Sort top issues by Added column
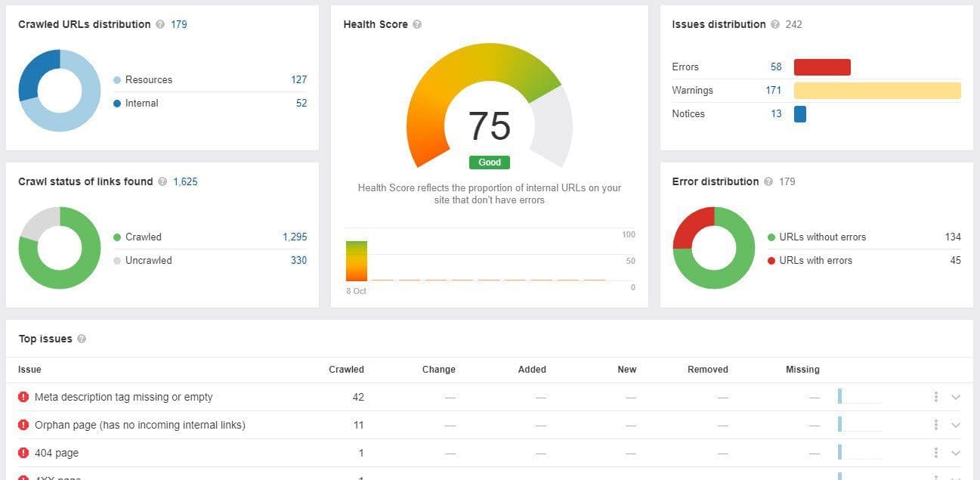Screen dimensions: 980x480 (x=532, y=370)
